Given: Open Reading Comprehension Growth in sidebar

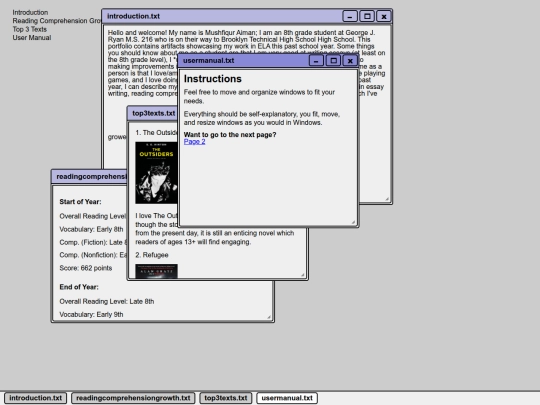Looking at the screenshot, I should (57, 21).
